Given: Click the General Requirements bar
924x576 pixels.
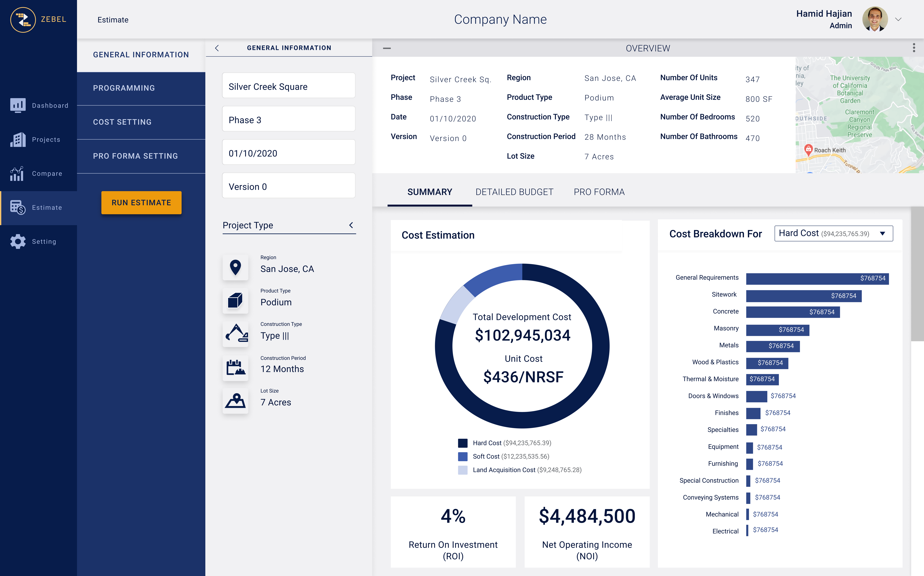Looking at the screenshot, I should pos(817,279).
